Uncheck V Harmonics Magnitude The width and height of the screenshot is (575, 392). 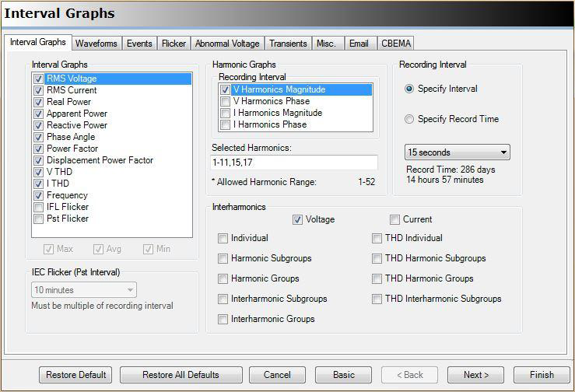(x=225, y=89)
